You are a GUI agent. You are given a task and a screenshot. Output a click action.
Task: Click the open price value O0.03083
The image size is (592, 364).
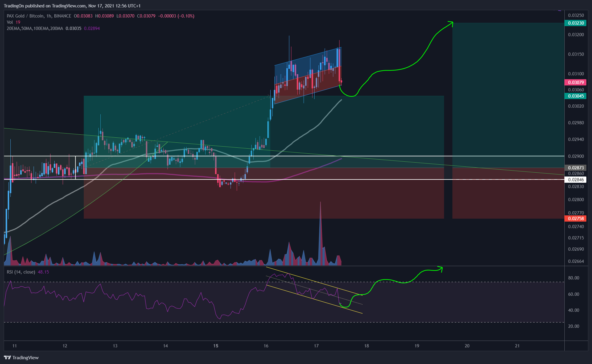83,16
